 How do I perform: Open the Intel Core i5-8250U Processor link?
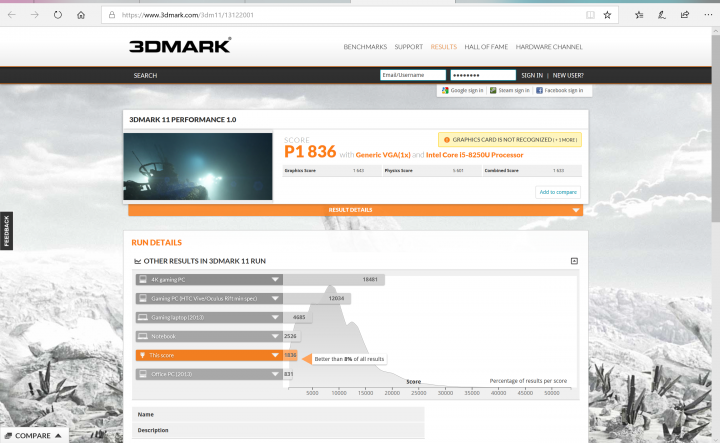pyautogui.click(x=475, y=155)
